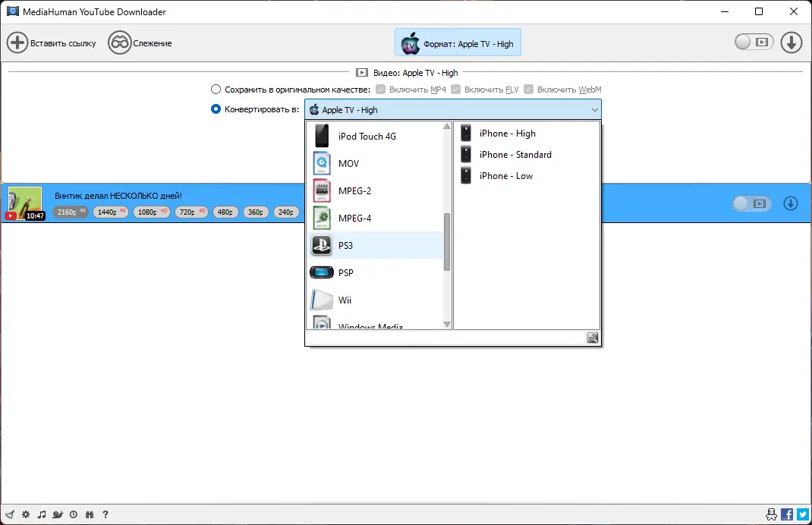Click the MediaHuman app icon in title bar

12,11
